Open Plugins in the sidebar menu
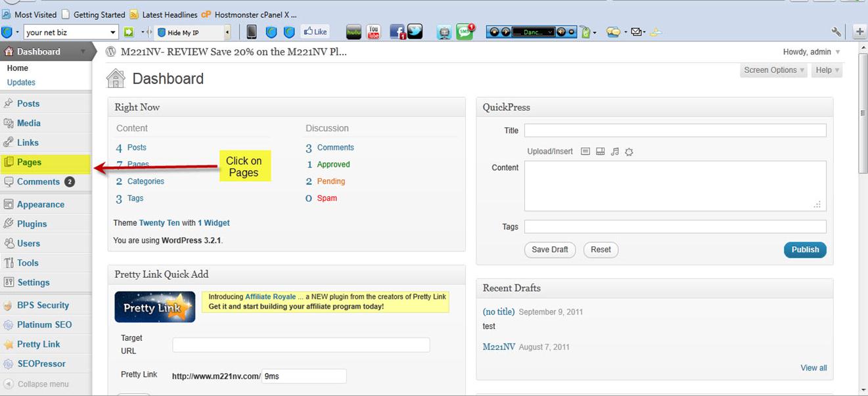Screen dimensions: 868x396 (32, 224)
